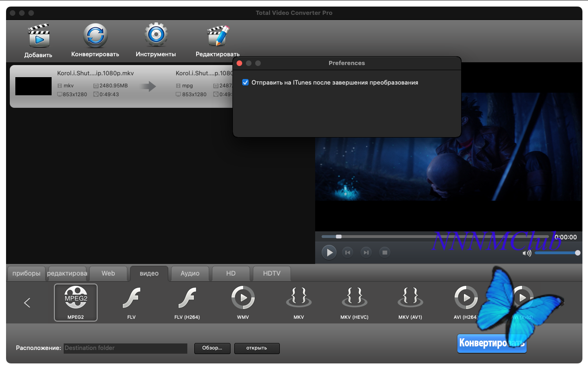Click the Добавить clapperboard icon
Screen dimensions: 588x369
[x=38, y=36]
